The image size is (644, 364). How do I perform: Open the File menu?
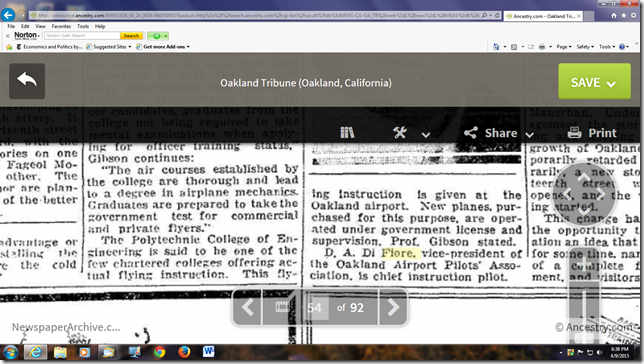(x=11, y=26)
